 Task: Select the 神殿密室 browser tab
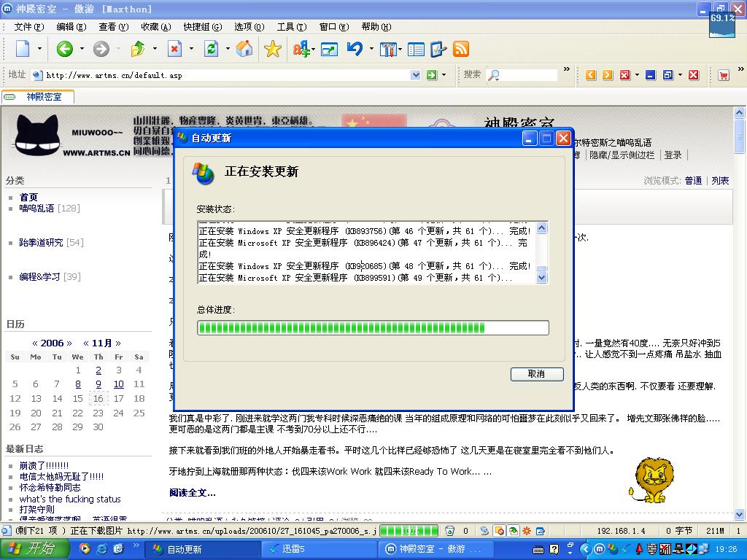[38, 97]
